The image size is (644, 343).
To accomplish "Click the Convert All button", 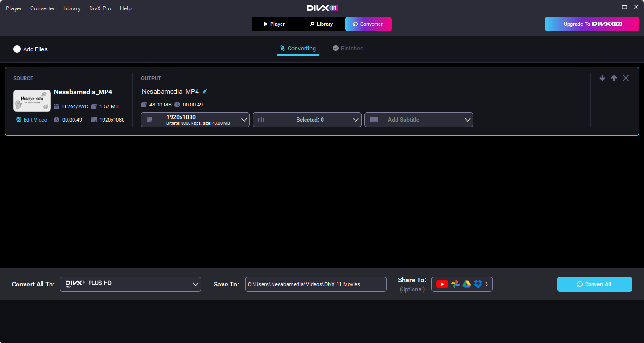I will pos(594,284).
